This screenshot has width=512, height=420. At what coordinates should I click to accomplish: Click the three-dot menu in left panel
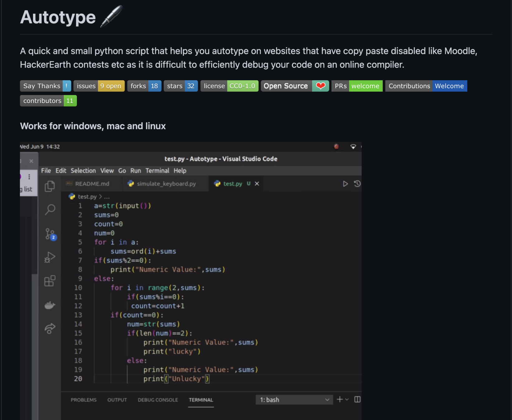pos(29,177)
